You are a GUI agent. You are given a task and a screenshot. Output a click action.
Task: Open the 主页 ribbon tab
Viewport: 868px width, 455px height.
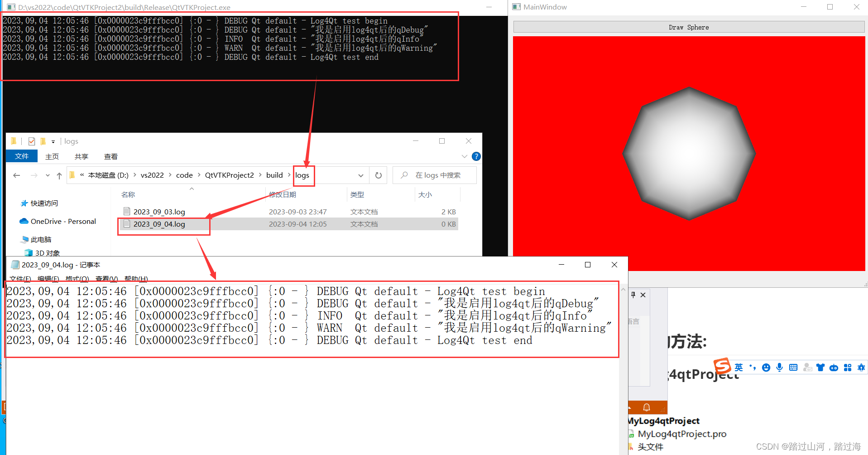point(52,156)
